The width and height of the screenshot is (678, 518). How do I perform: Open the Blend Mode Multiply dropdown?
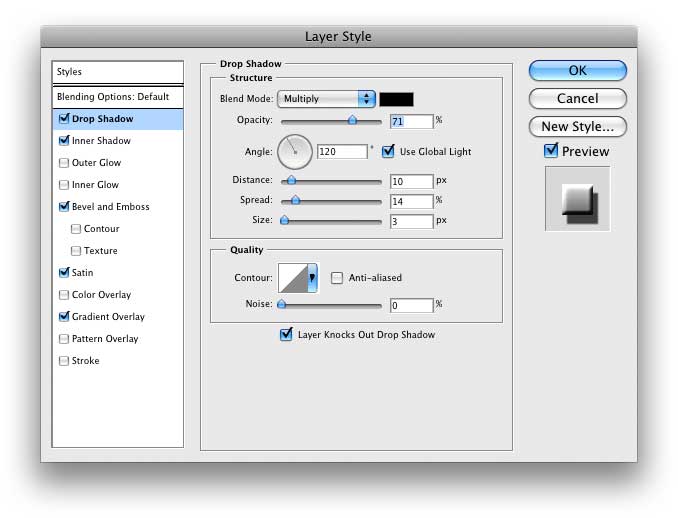326,99
